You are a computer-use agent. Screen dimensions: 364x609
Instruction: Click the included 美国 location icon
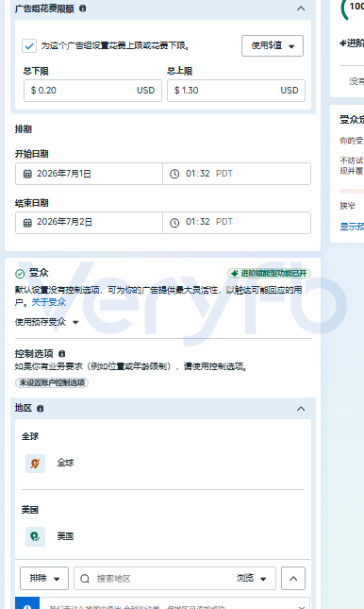pyautogui.click(x=35, y=536)
